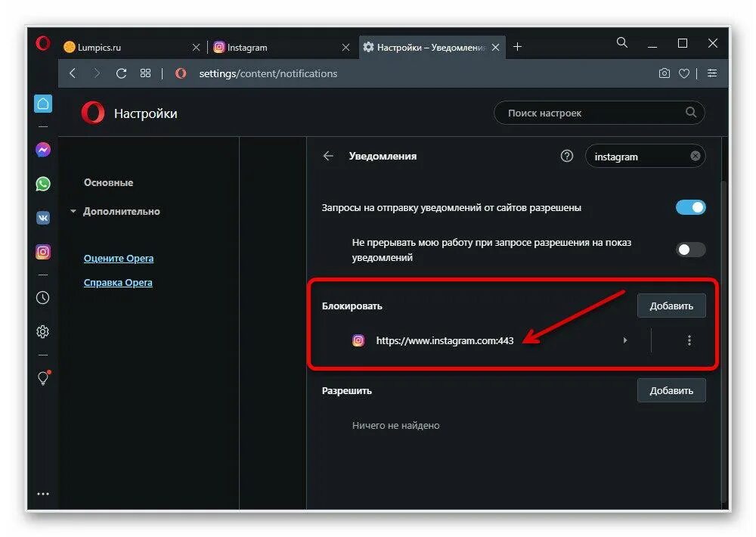The height and width of the screenshot is (537, 756).
Task: Open Основные settings category
Action: coord(108,182)
